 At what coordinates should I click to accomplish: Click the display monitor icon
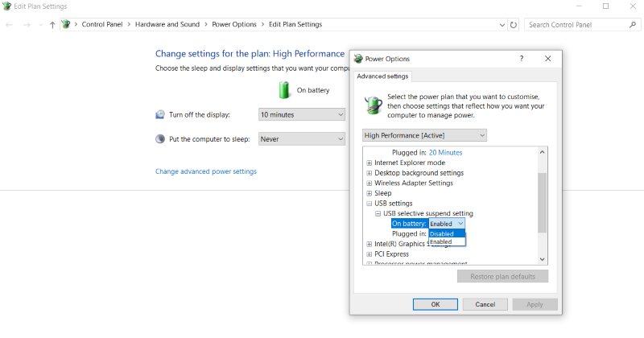159,114
